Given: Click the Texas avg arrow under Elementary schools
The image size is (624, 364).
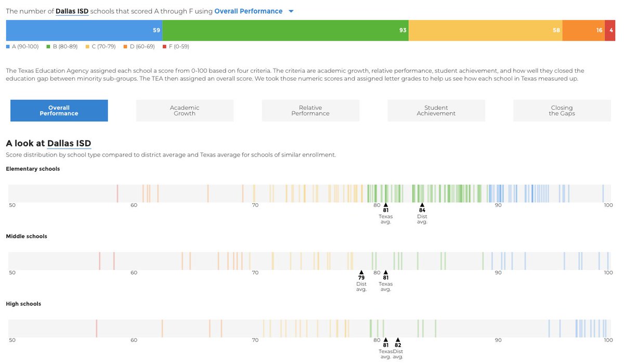Looking at the screenshot, I should click(x=385, y=205).
